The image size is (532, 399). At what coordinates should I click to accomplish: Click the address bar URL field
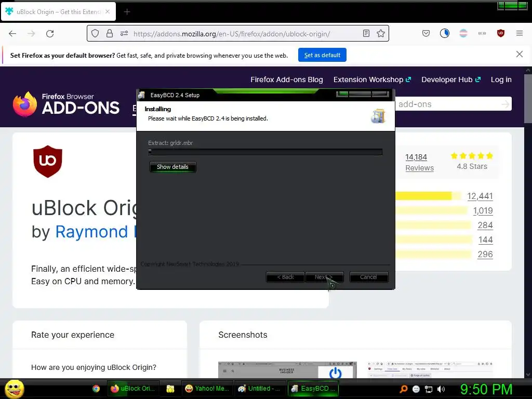click(237, 34)
